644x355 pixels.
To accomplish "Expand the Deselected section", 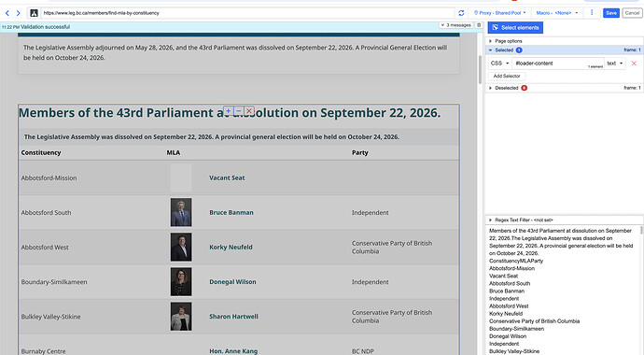I will point(504,88).
